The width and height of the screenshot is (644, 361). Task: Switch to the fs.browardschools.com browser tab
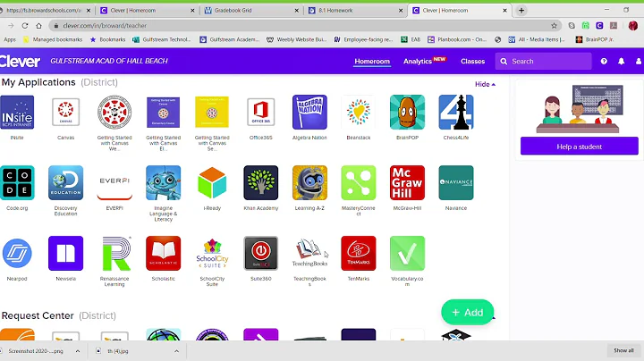click(x=46, y=10)
